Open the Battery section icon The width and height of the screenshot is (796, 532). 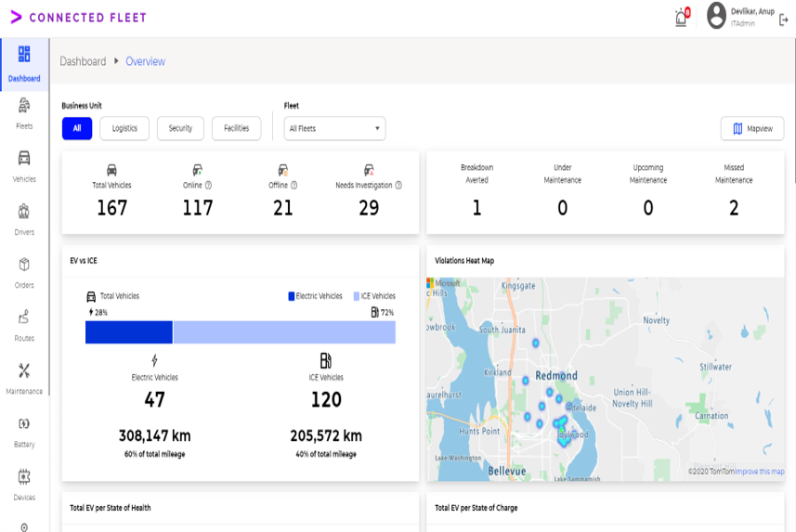(24, 423)
